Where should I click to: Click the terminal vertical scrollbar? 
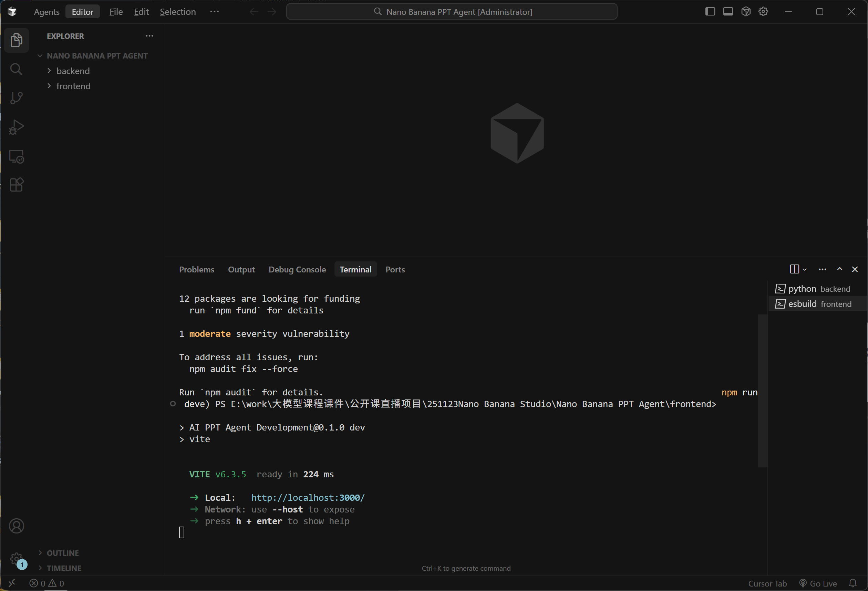click(762, 391)
